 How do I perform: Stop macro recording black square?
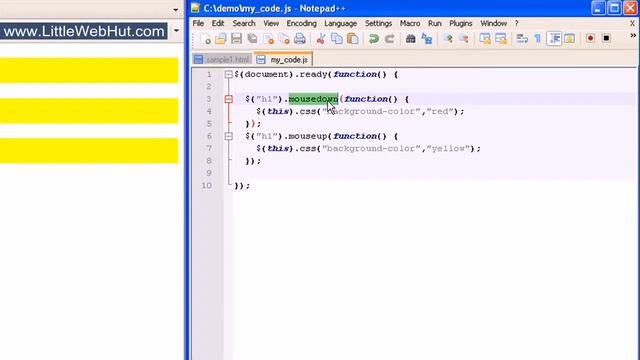607,38
